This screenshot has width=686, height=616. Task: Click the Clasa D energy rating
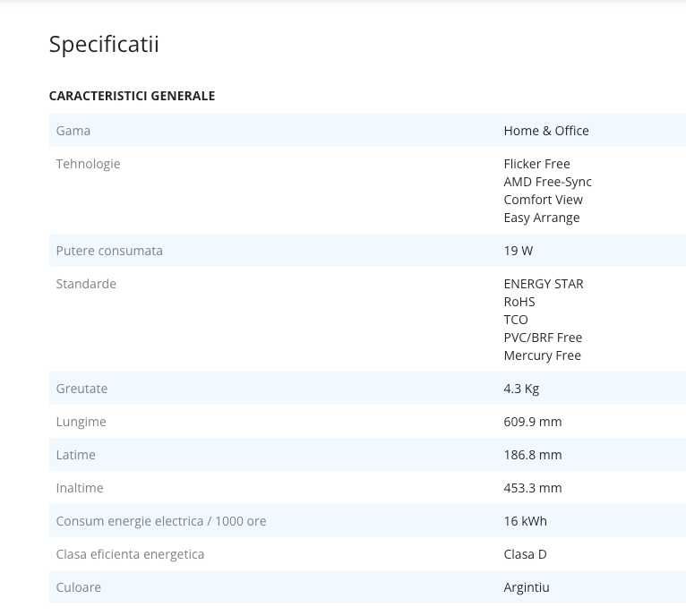click(x=525, y=554)
